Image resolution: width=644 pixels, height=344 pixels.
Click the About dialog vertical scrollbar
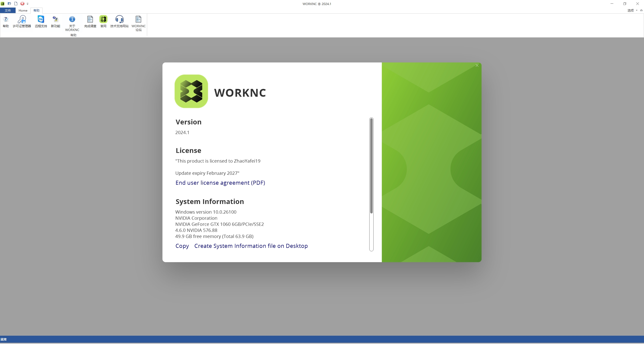tap(371, 166)
